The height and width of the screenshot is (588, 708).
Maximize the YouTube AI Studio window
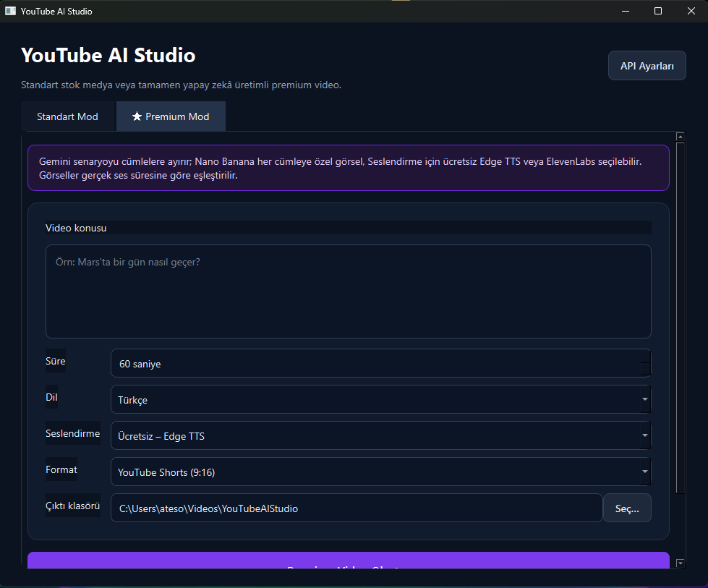pyautogui.click(x=658, y=12)
